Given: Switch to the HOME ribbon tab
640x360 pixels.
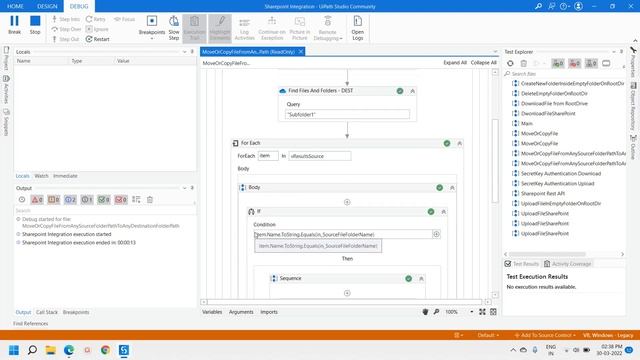Looking at the screenshot, I should pyautogui.click(x=15, y=6).
